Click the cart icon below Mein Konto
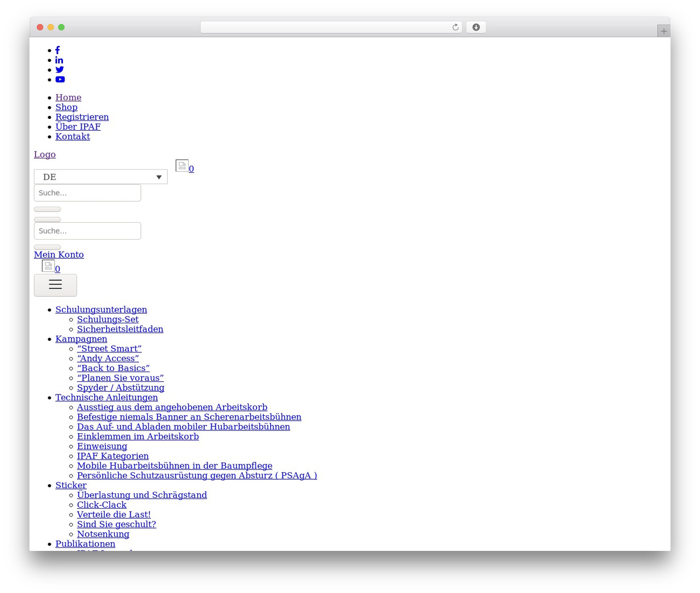This screenshot has width=700, height=593. pos(48,266)
